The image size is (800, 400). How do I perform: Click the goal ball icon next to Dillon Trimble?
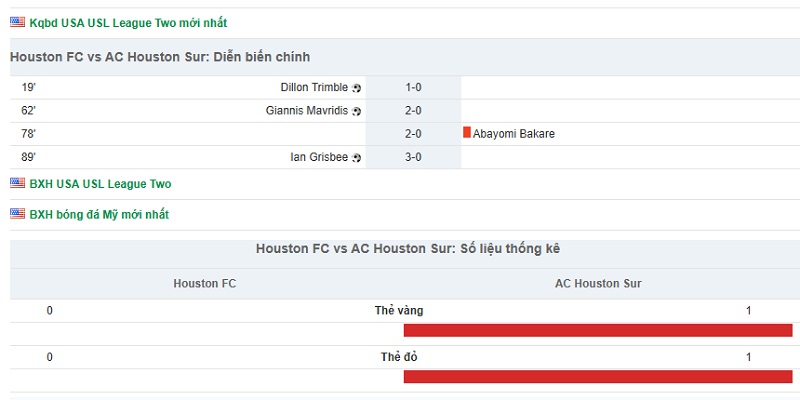click(x=356, y=88)
